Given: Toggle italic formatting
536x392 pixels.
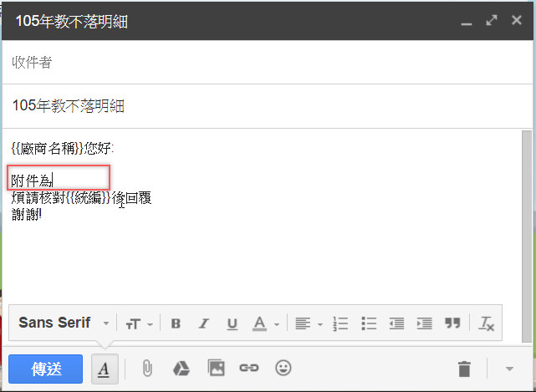Looking at the screenshot, I should pos(204,323).
